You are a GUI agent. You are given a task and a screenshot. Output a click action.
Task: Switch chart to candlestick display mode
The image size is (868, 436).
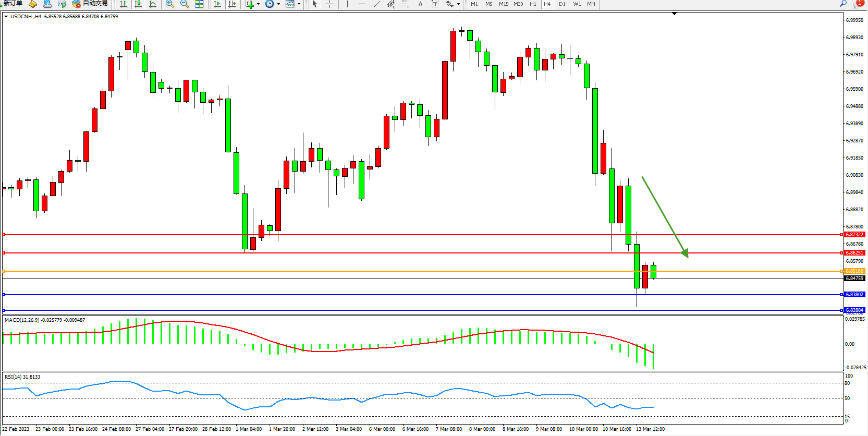(138, 4)
